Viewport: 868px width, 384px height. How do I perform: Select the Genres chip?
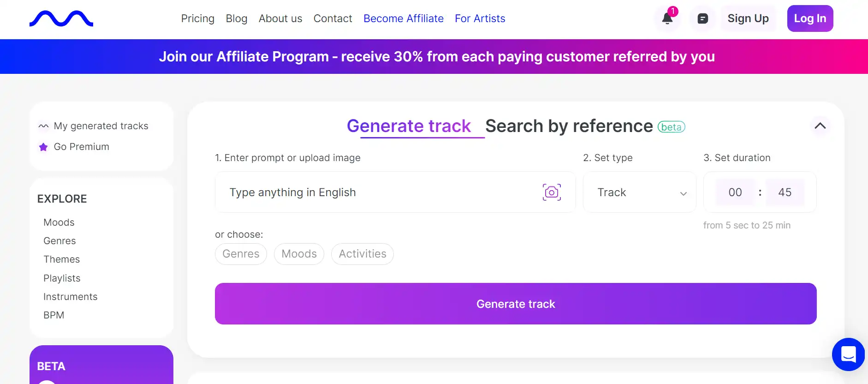pyautogui.click(x=241, y=254)
